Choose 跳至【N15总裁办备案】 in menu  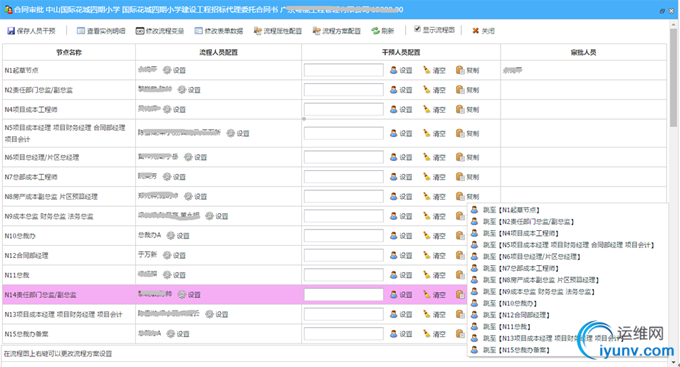pyautogui.click(x=517, y=351)
